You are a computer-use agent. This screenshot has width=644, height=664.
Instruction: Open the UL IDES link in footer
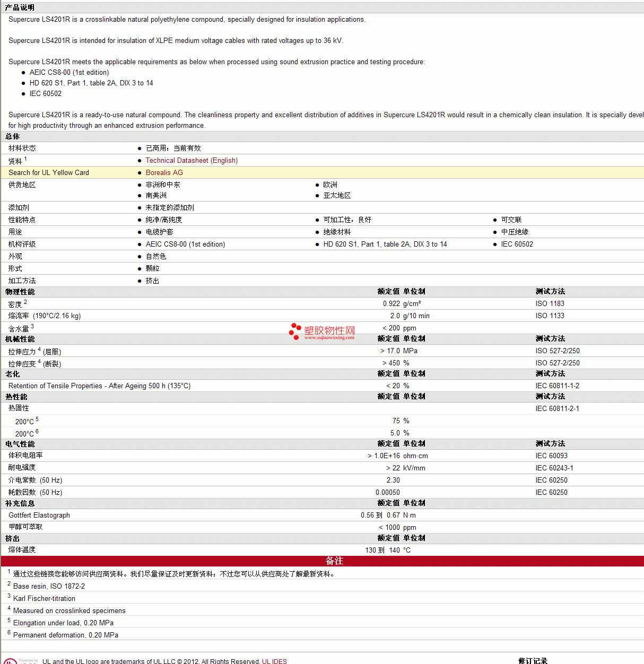click(274, 661)
